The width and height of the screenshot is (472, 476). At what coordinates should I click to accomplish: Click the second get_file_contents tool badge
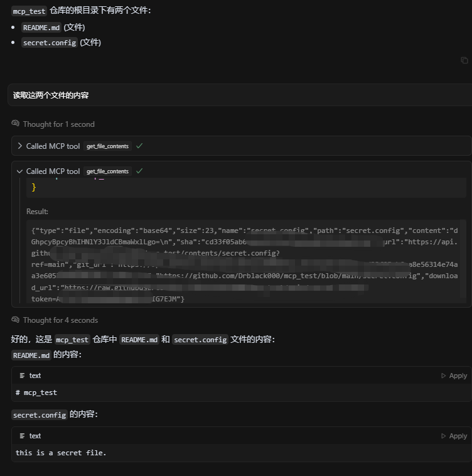click(x=107, y=171)
